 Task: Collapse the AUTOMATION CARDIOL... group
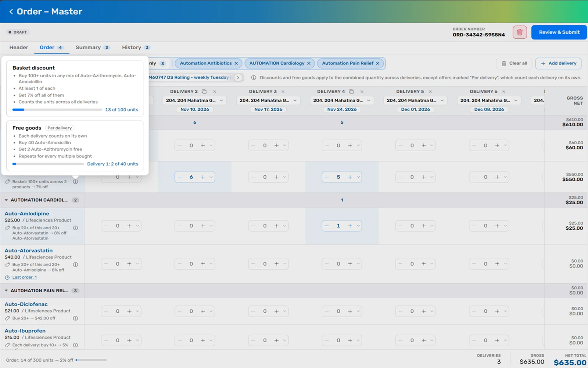click(6, 200)
